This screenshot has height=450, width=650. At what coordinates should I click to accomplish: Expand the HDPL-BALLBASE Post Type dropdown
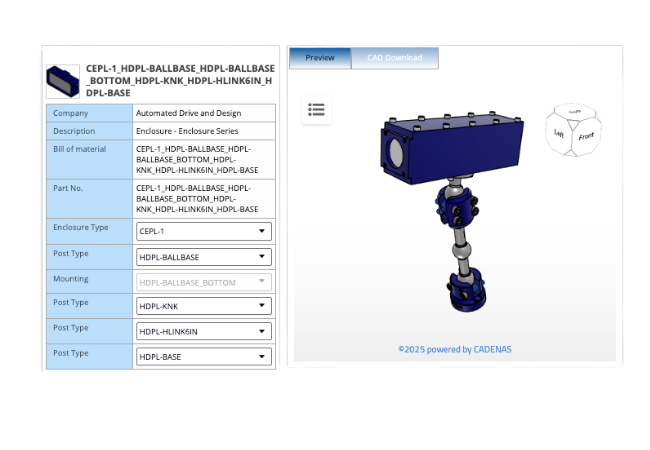[203, 257]
